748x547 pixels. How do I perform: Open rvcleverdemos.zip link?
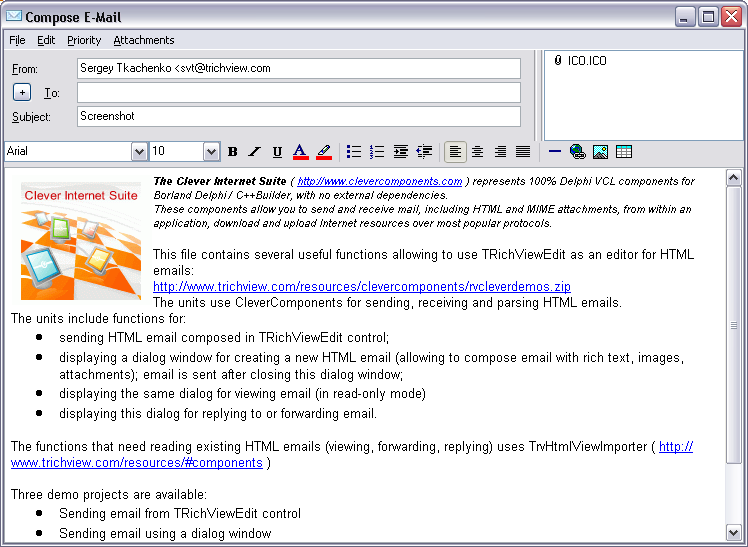click(x=362, y=287)
